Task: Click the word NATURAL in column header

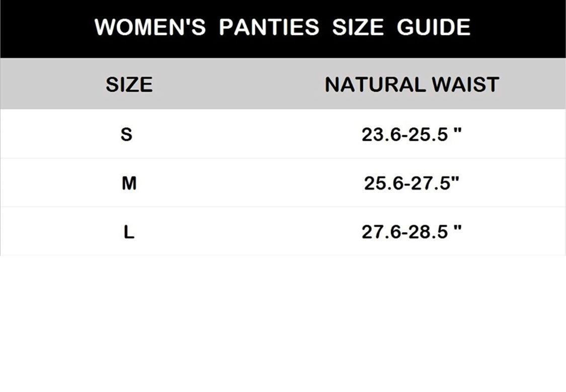Action: (x=375, y=84)
